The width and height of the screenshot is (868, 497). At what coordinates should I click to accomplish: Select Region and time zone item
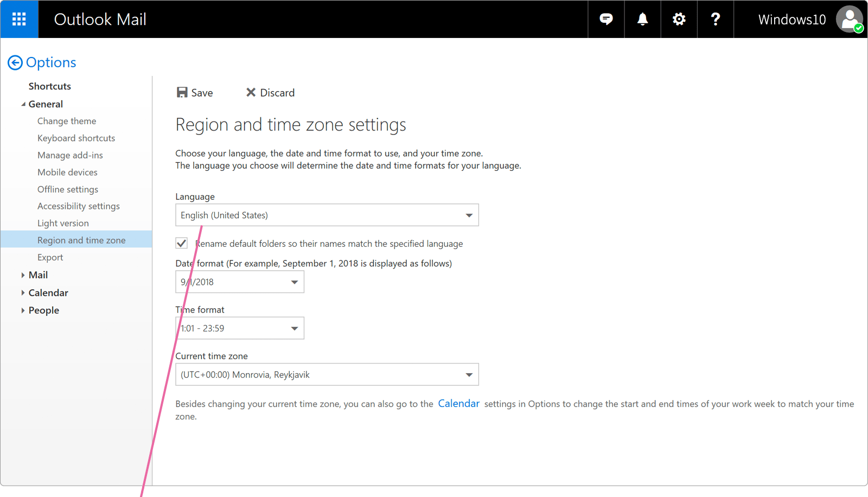tap(76, 239)
